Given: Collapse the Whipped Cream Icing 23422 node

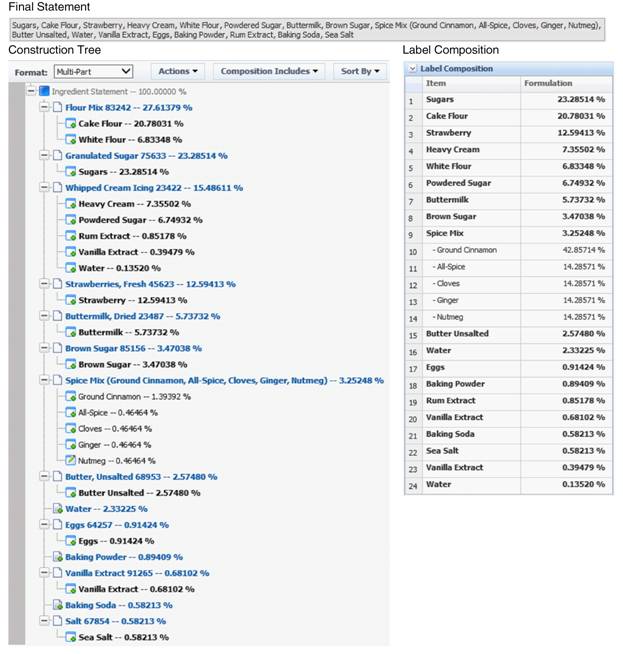Looking at the screenshot, I should click(44, 188).
